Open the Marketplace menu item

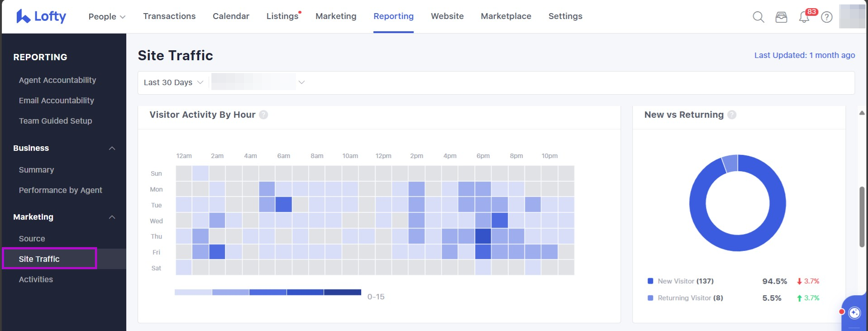click(x=506, y=16)
